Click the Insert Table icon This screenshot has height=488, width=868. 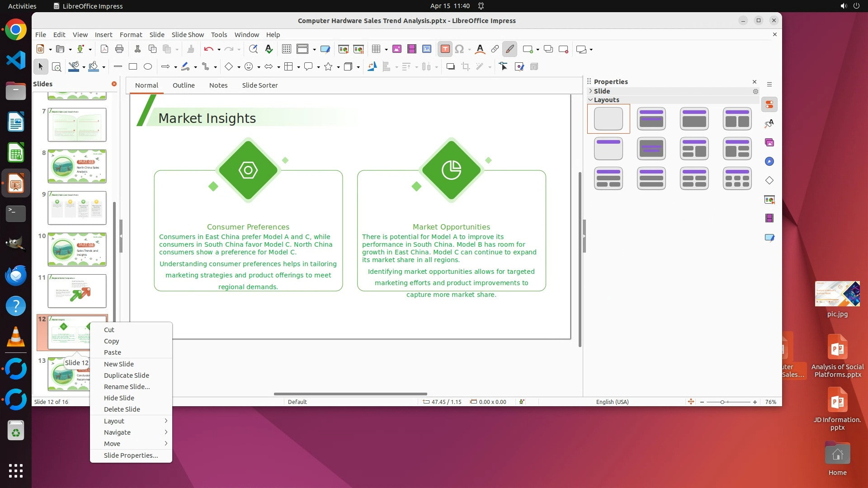pyautogui.click(x=376, y=49)
